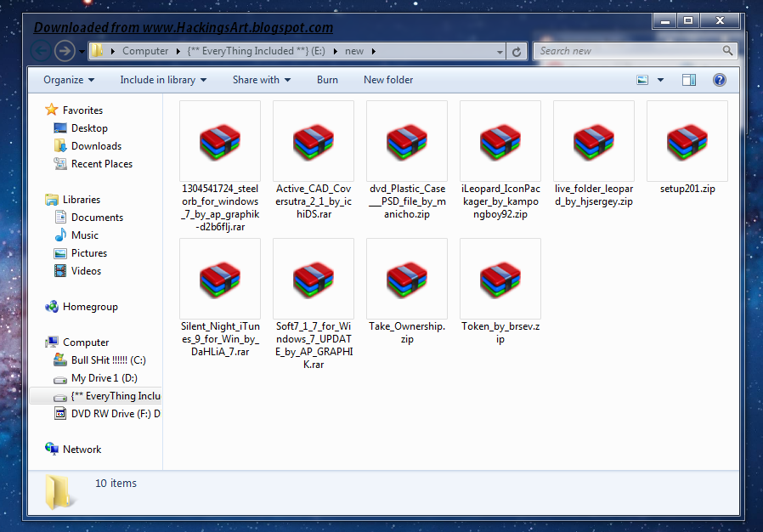The width and height of the screenshot is (763, 532).
Task: Open the Organize dropdown menu
Action: (x=69, y=80)
